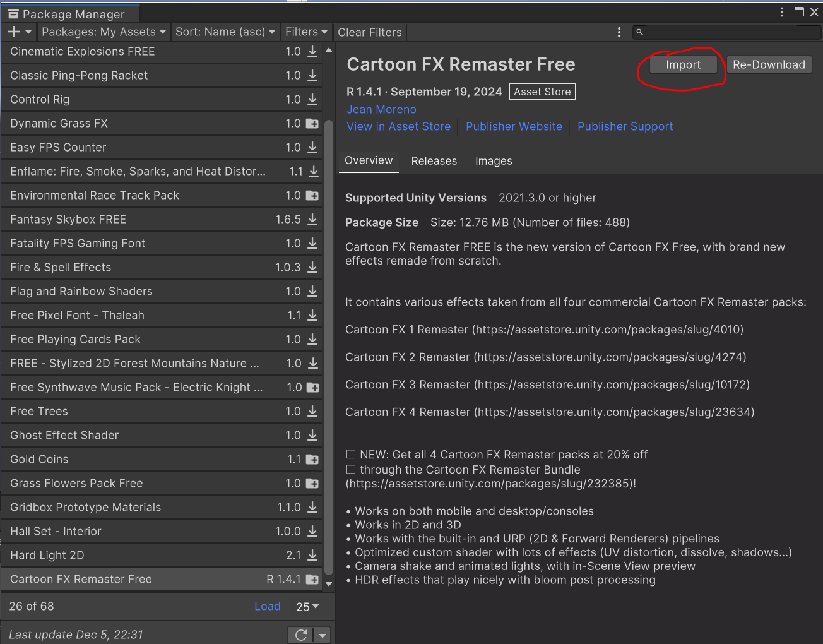
Task: Select the Gold Coins package row
Action: (162, 460)
